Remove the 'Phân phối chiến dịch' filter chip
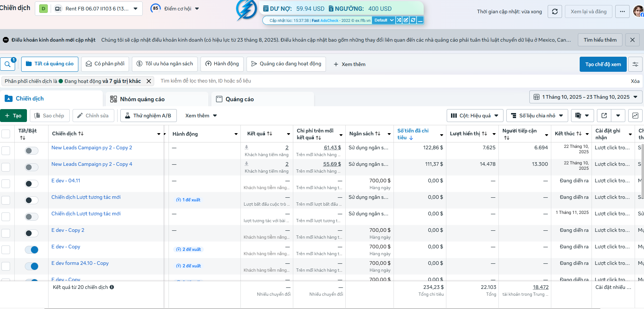This screenshot has width=644, height=309. [149, 81]
